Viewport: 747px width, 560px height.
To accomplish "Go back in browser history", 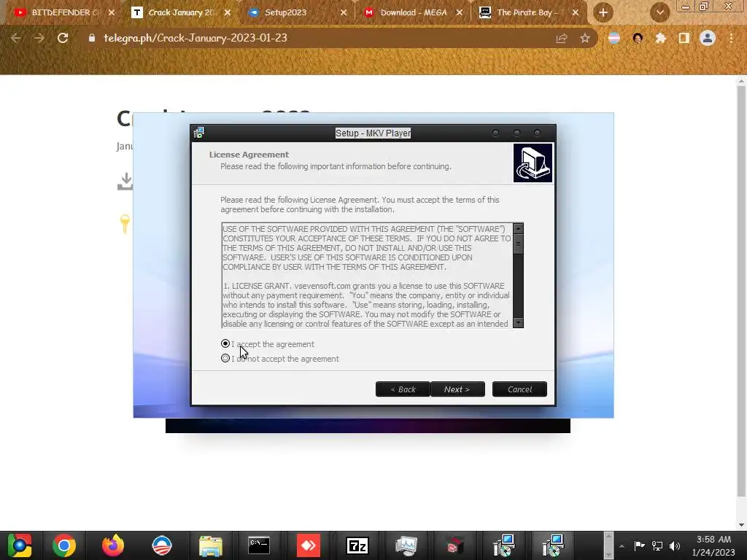I will tap(16, 38).
